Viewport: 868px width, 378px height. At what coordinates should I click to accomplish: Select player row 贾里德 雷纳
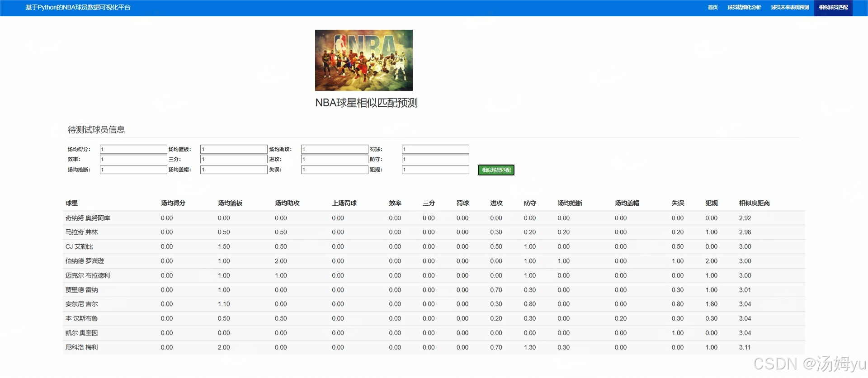pos(434,290)
